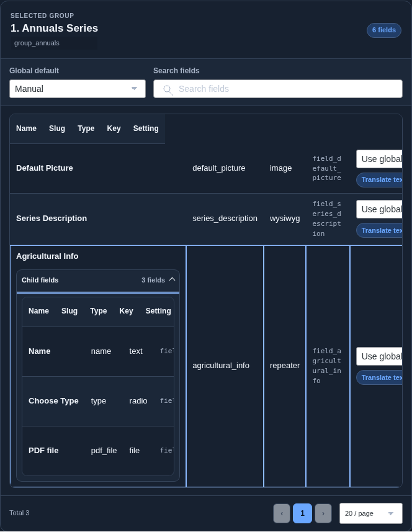Click Translate text tag for Agricultural Info

tap(379, 377)
